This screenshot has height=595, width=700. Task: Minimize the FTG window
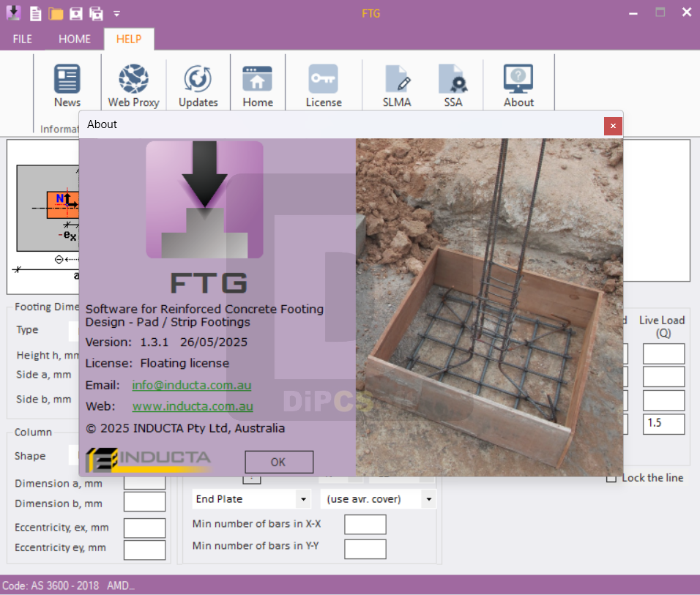coord(633,13)
